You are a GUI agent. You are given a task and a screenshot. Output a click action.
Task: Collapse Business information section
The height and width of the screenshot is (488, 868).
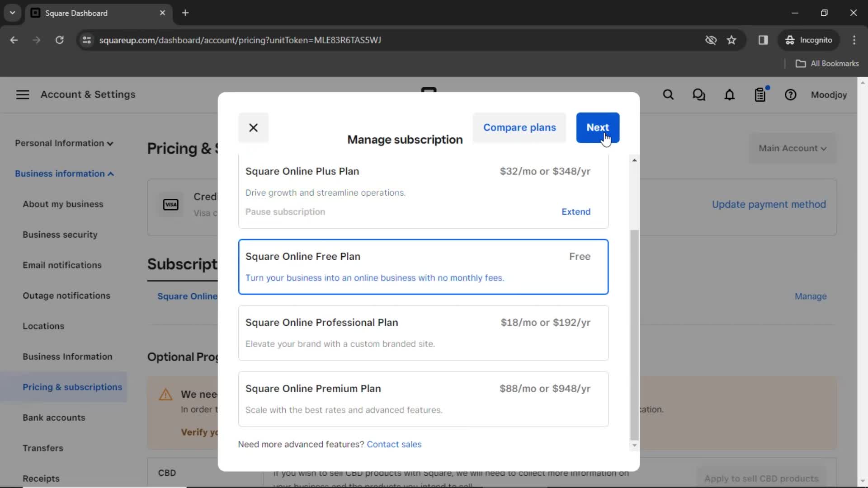(64, 174)
